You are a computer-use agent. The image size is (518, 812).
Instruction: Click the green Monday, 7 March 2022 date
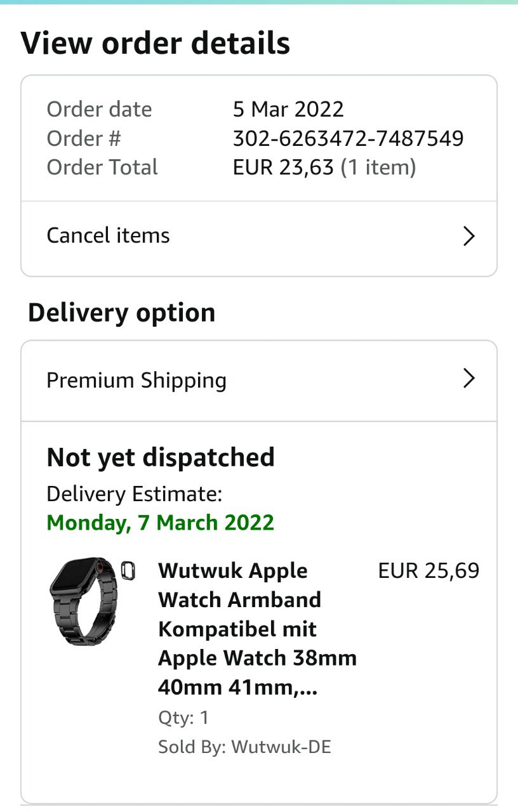tap(161, 523)
